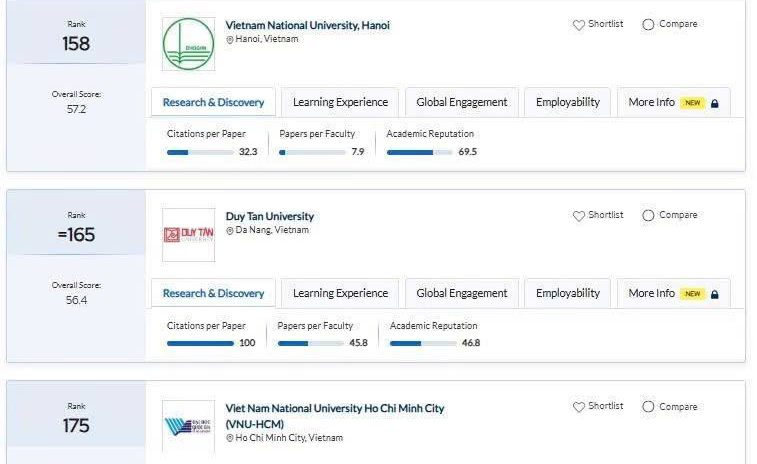The width and height of the screenshot is (757, 464).
Task: Open More Info tab for Duy Tan University
Action: click(x=673, y=294)
